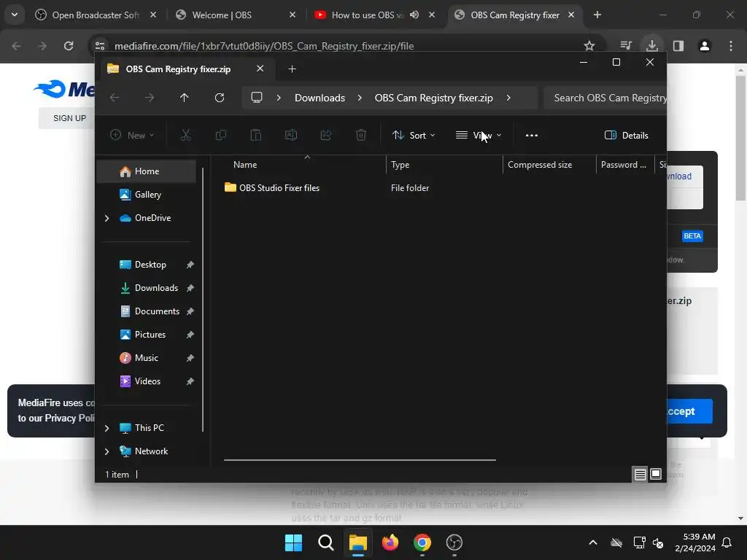The width and height of the screenshot is (747, 560).
Task: Expand chevron after OBS Cam Registry fixer.zip
Action: [508, 98]
